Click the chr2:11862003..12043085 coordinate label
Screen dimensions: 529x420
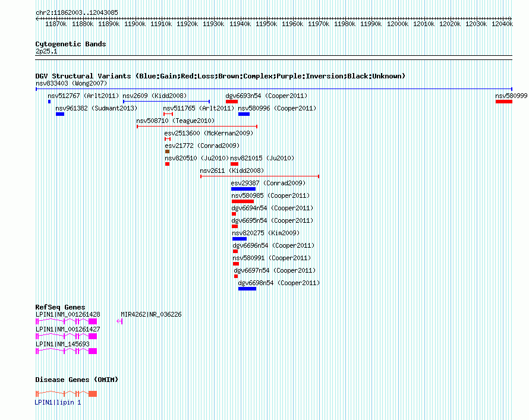click(x=77, y=12)
